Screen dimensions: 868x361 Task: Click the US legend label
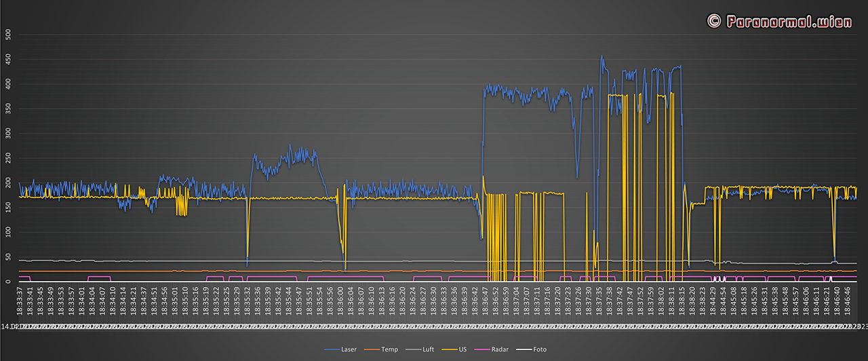pos(463,349)
